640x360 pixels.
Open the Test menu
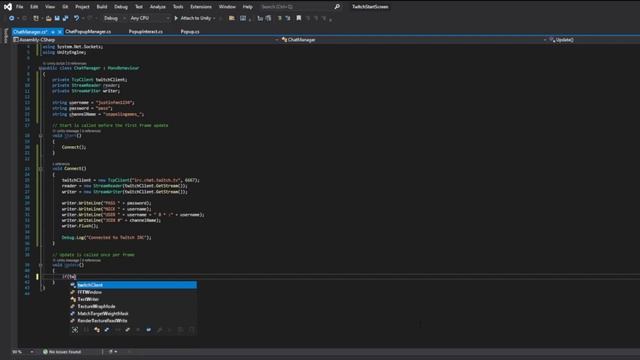(x=139, y=7)
